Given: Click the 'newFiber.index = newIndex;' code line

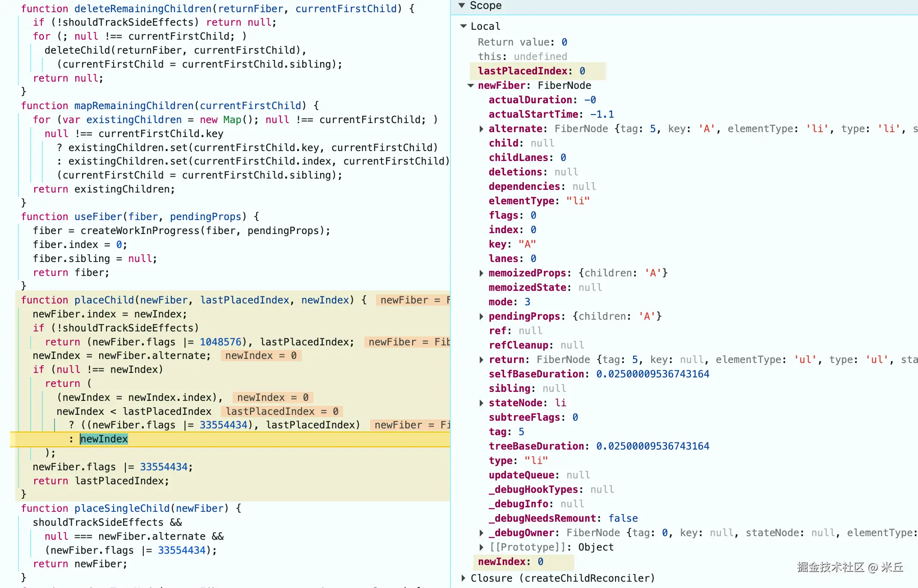Looking at the screenshot, I should coord(110,314).
